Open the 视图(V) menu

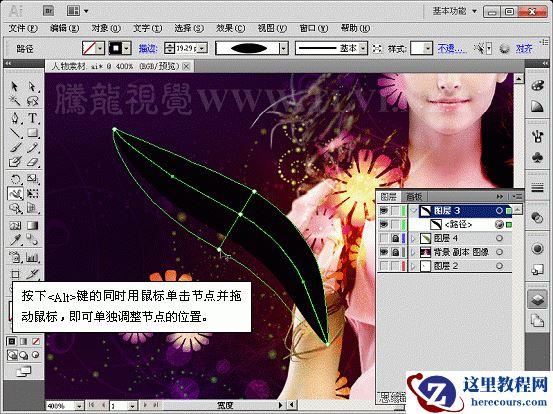pos(272,28)
